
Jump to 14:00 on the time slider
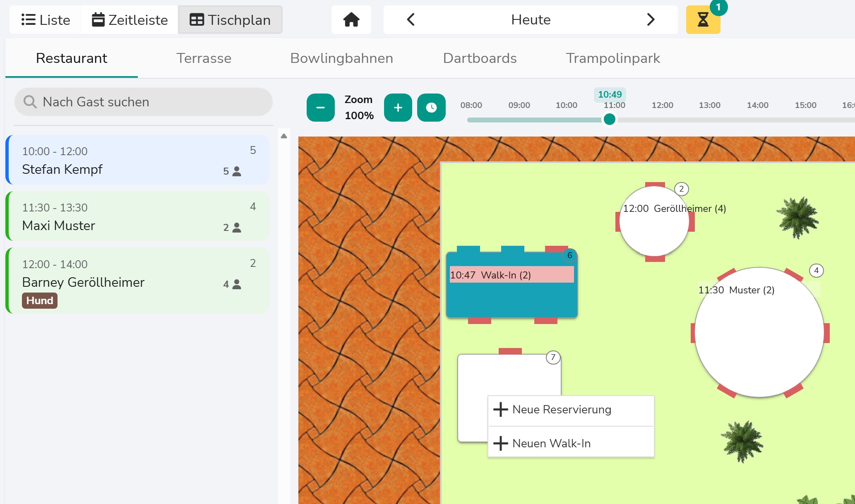point(757,105)
